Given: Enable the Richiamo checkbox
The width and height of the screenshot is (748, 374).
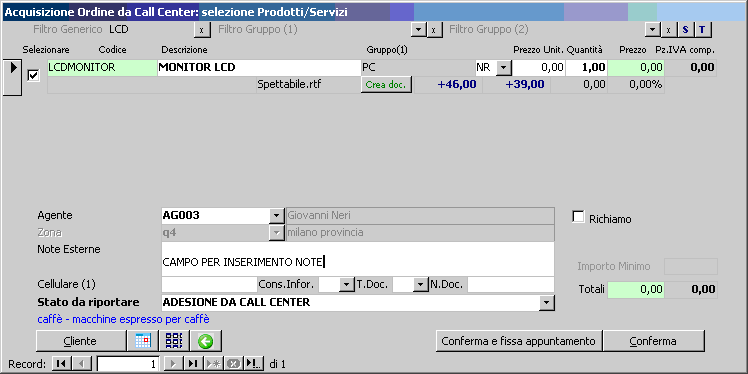Looking at the screenshot, I should click(x=578, y=217).
